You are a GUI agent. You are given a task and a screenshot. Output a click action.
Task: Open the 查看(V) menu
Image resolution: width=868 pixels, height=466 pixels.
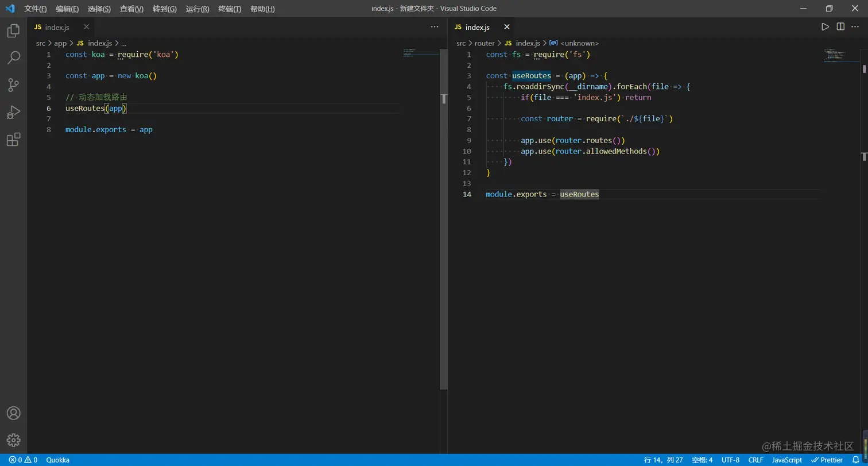coord(131,9)
